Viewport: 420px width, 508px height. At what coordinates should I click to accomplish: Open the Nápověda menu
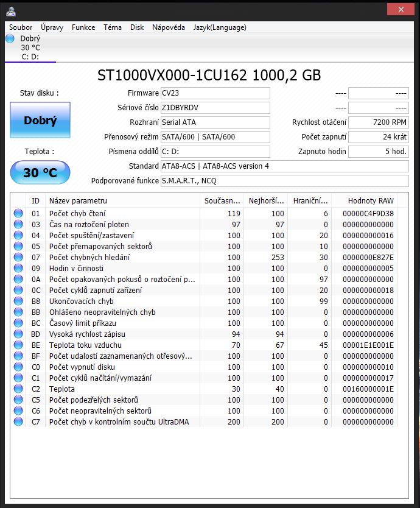tap(169, 27)
